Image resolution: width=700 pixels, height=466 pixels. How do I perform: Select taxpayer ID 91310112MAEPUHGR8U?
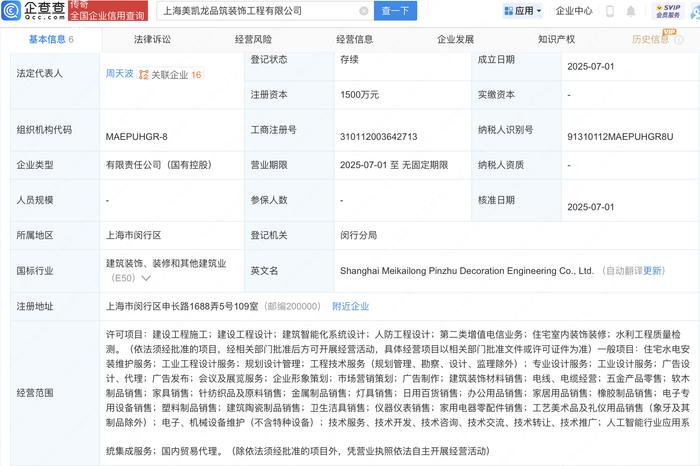620,137
